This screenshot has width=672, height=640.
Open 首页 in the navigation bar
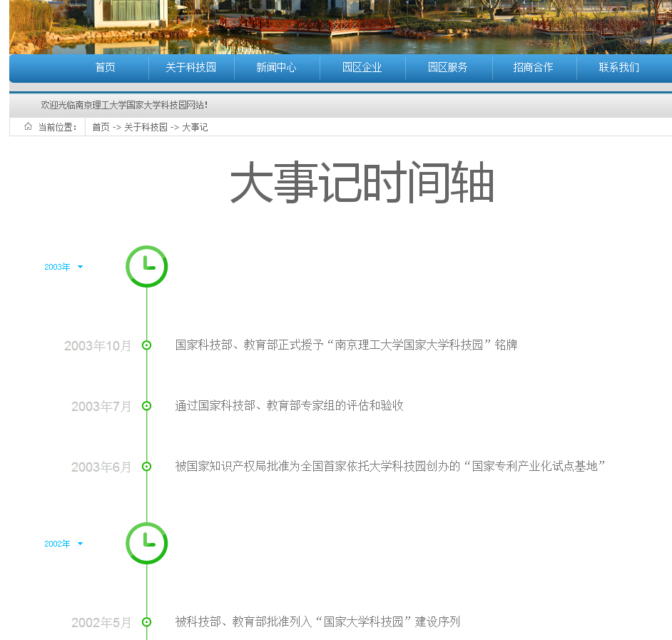tap(106, 68)
